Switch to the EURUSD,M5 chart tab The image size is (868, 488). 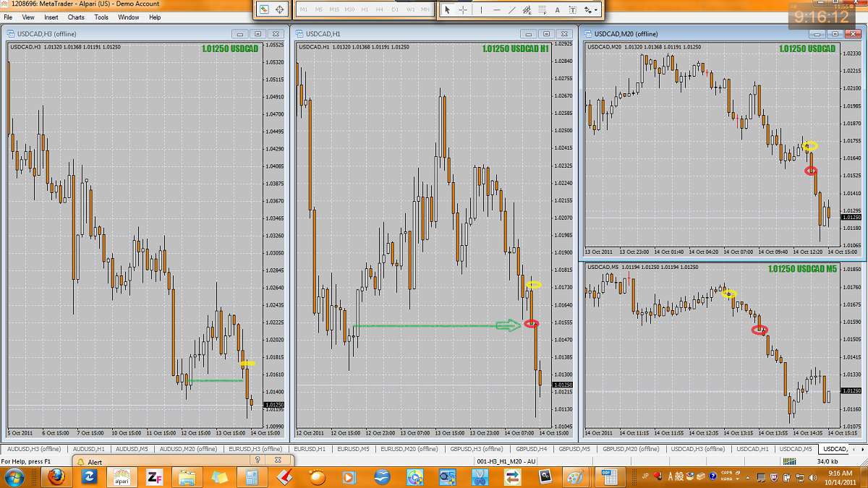click(354, 449)
